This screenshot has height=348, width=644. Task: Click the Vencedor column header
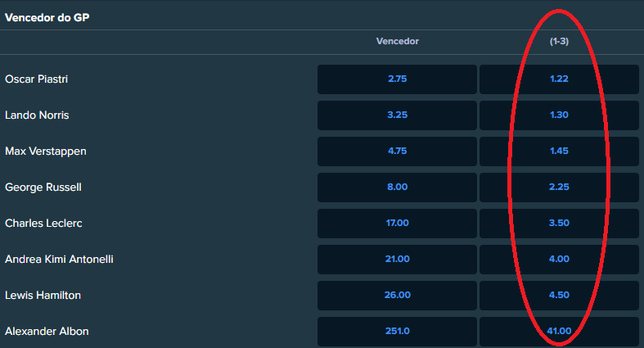(x=397, y=41)
